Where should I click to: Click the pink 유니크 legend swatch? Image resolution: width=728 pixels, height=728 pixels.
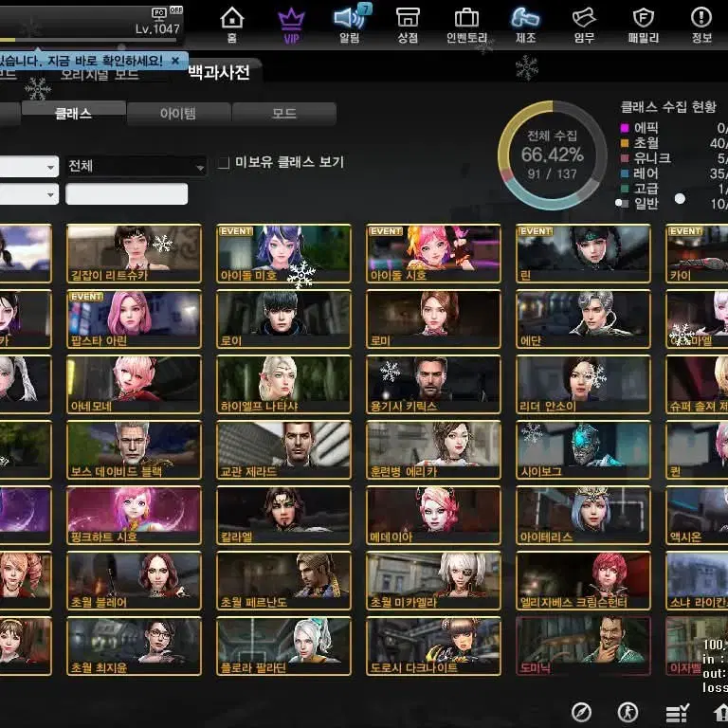(x=625, y=158)
